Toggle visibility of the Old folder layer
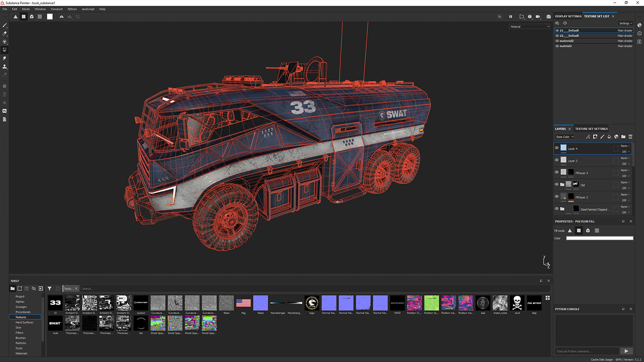 pyautogui.click(x=557, y=184)
